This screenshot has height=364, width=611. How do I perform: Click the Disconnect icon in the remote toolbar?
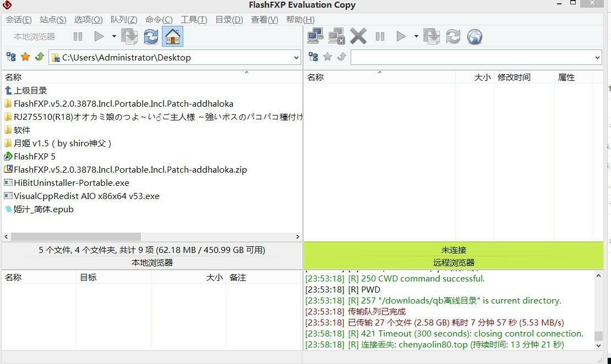(336, 37)
